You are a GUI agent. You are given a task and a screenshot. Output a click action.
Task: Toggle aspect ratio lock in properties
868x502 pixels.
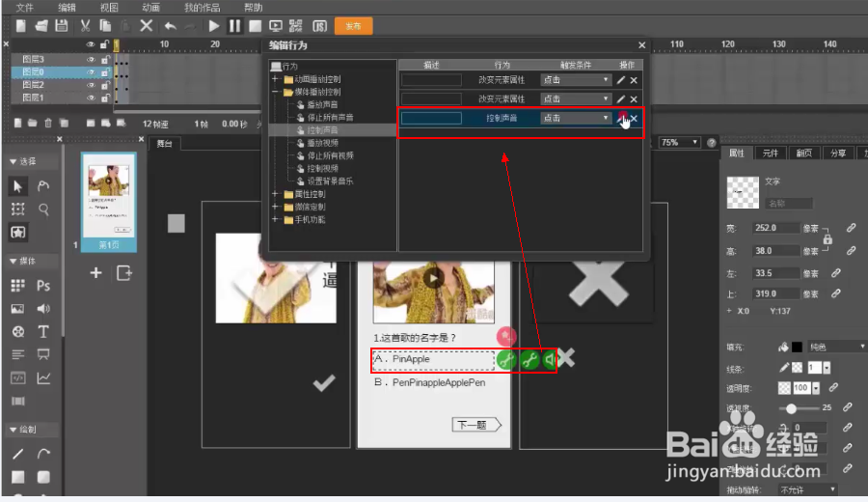click(827, 239)
